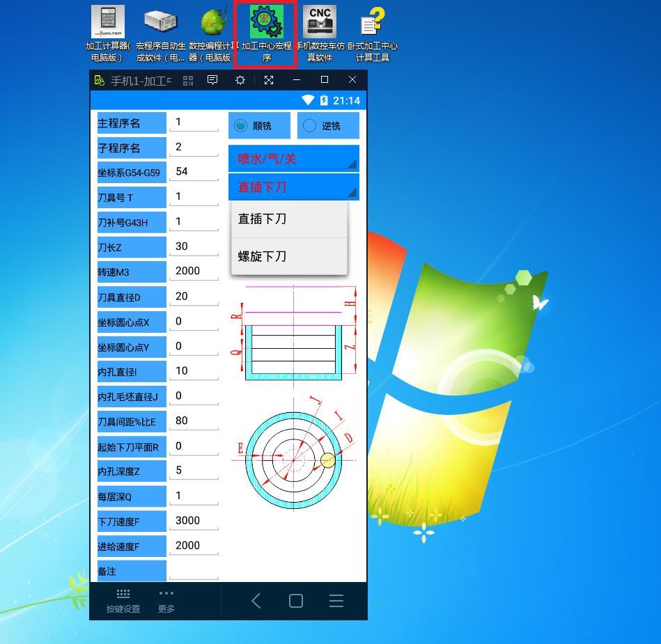Click the 手机1-加工 window title
The image size is (661, 644).
tap(141, 81)
